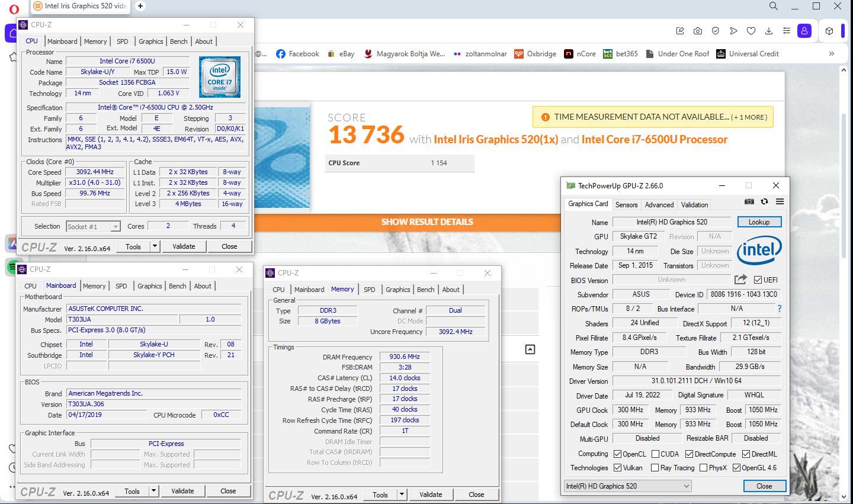Open the Facebook bookmark
The width and height of the screenshot is (853, 504).
pos(297,53)
